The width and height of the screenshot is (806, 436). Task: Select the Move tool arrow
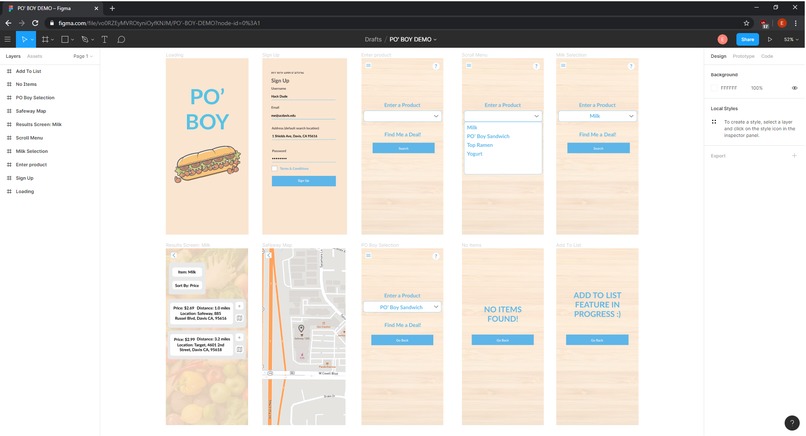(x=24, y=39)
